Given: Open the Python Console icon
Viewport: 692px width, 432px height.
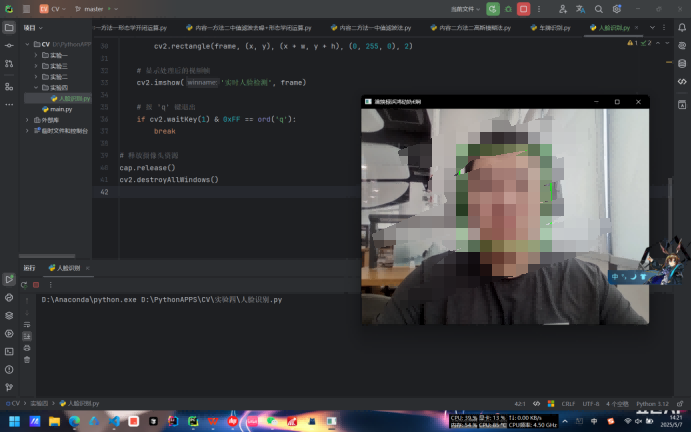Looking at the screenshot, I should point(9,297).
